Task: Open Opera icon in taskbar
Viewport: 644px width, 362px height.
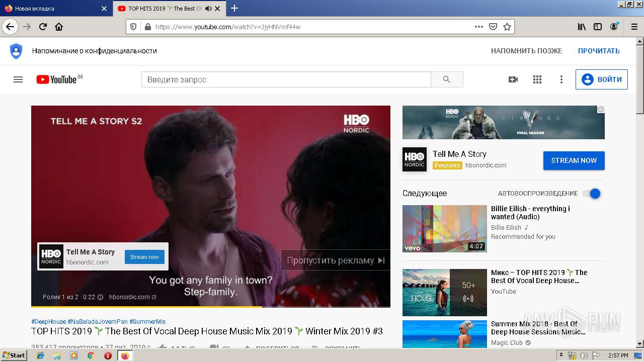Action: (108, 355)
